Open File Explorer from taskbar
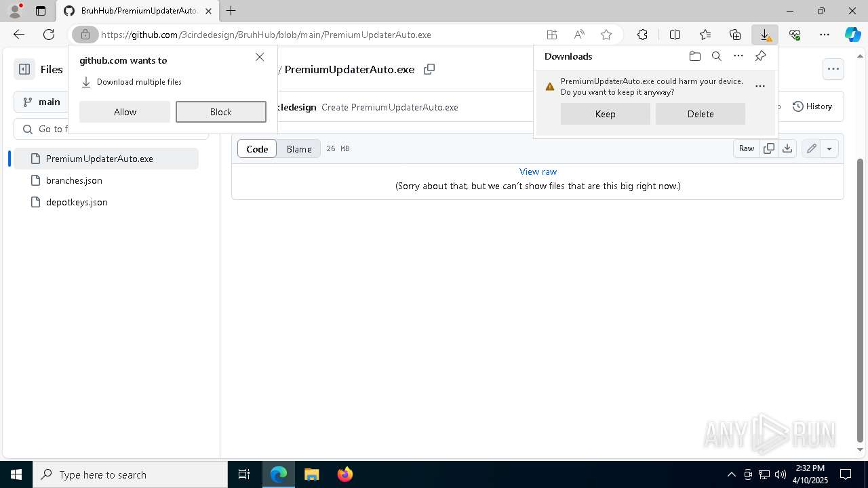 [x=311, y=474]
